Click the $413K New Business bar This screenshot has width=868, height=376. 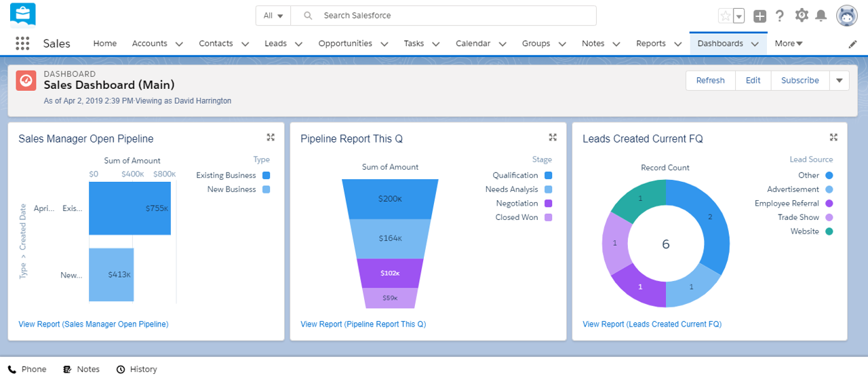tap(111, 275)
